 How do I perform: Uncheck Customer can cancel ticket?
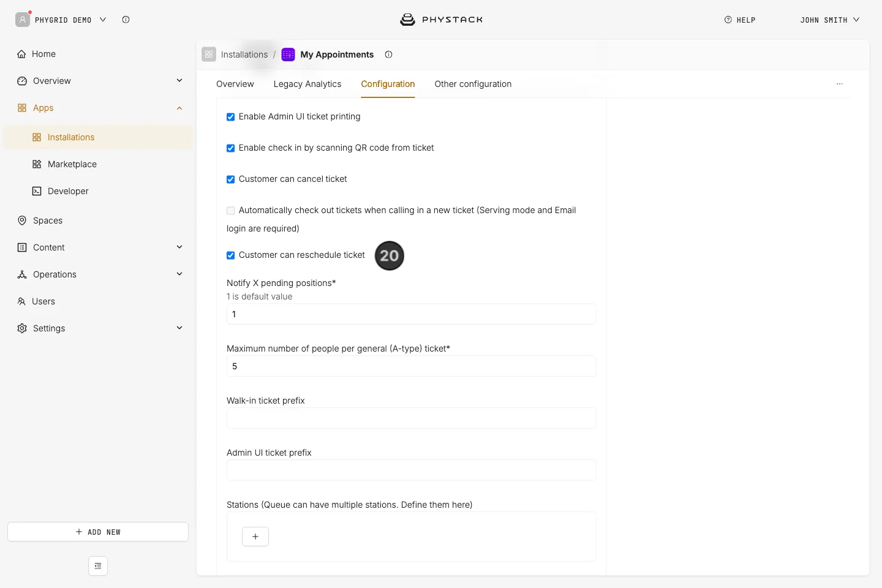tap(230, 179)
